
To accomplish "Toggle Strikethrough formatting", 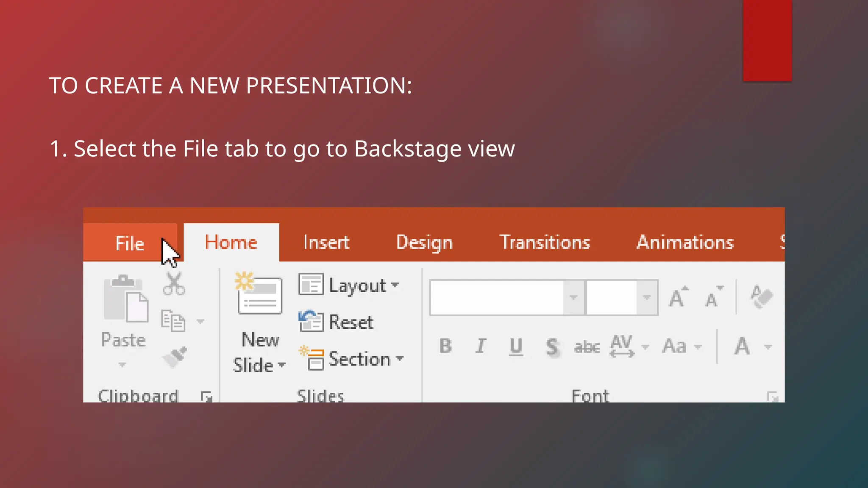I will tap(587, 347).
